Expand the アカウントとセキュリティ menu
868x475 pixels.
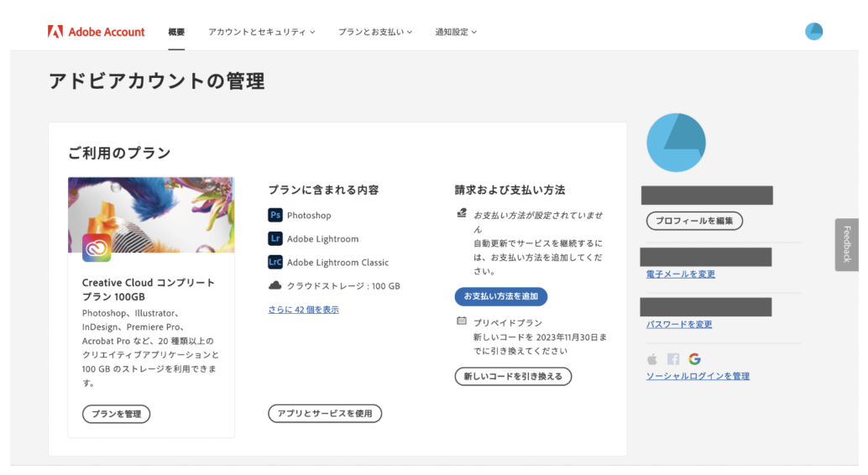[262, 32]
